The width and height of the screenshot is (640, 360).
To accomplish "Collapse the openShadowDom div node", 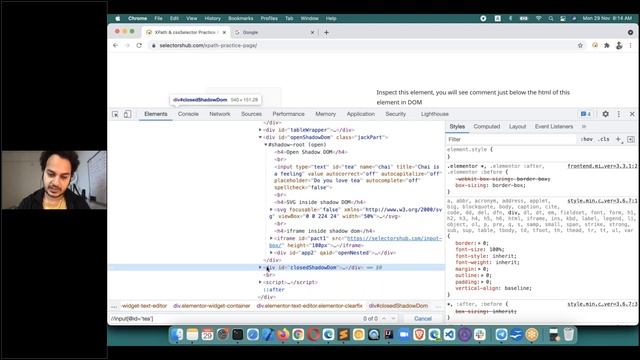I will point(260,137).
